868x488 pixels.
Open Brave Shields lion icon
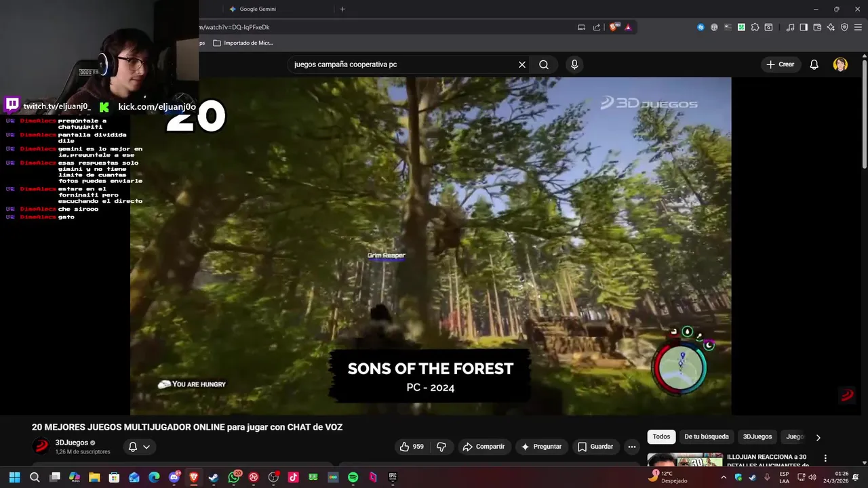tap(614, 27)
